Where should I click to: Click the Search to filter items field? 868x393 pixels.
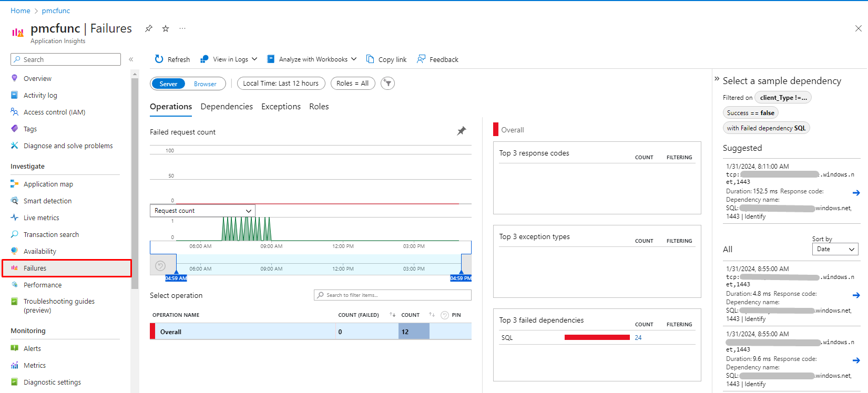393,295
